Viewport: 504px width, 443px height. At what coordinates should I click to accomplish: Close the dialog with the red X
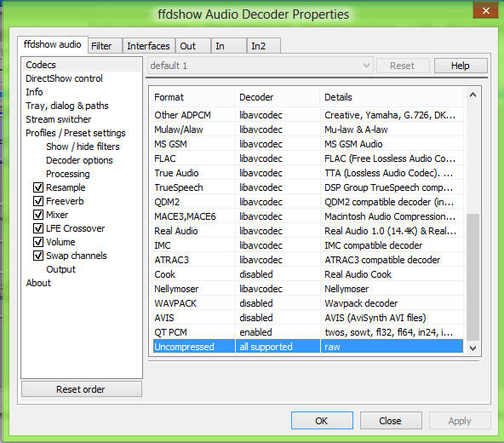coord(485,10)
